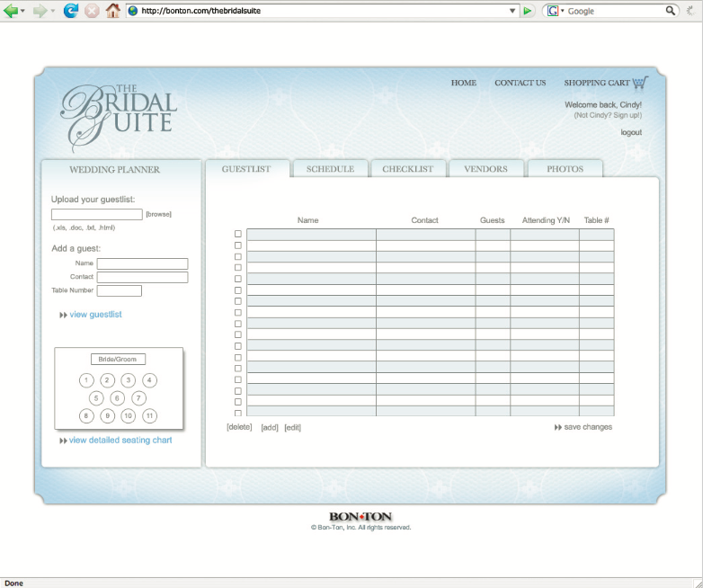
Task: Select table 9 in the seating chart
Action: [107, 415]
